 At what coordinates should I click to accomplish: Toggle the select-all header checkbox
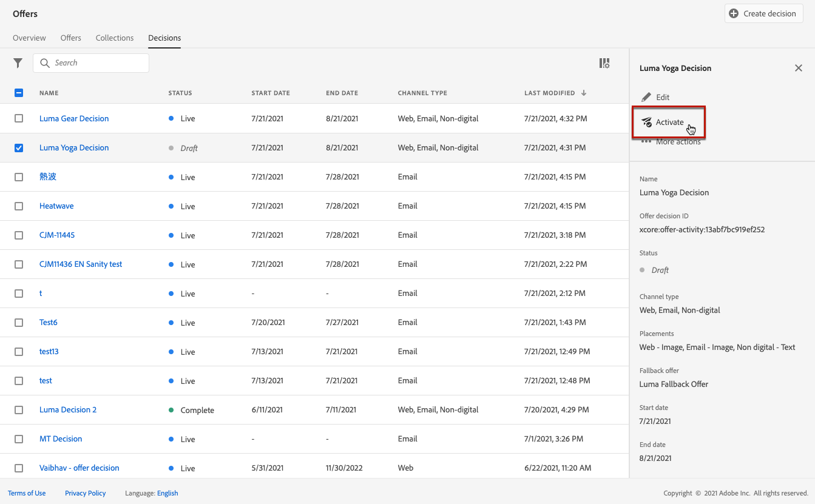(19, 93)
